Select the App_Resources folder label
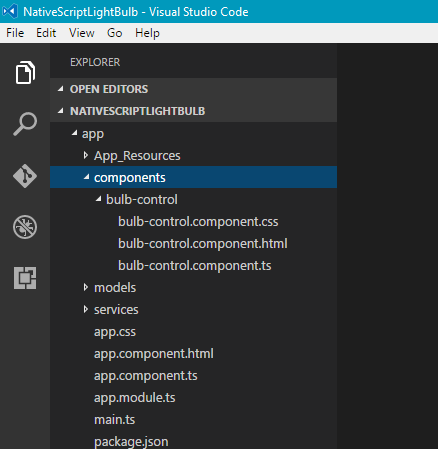This screenshot has width=438, height=449. click(137, 156)
